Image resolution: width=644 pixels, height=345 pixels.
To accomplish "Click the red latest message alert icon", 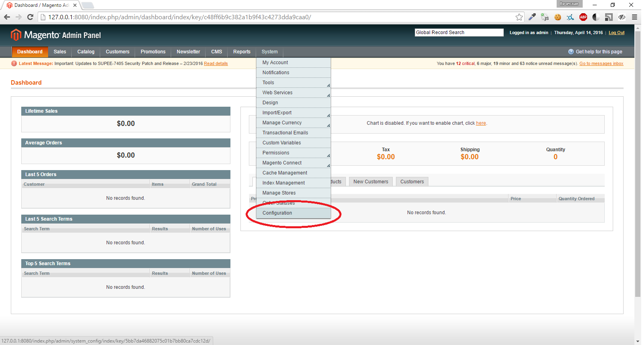I will point(14,63).
